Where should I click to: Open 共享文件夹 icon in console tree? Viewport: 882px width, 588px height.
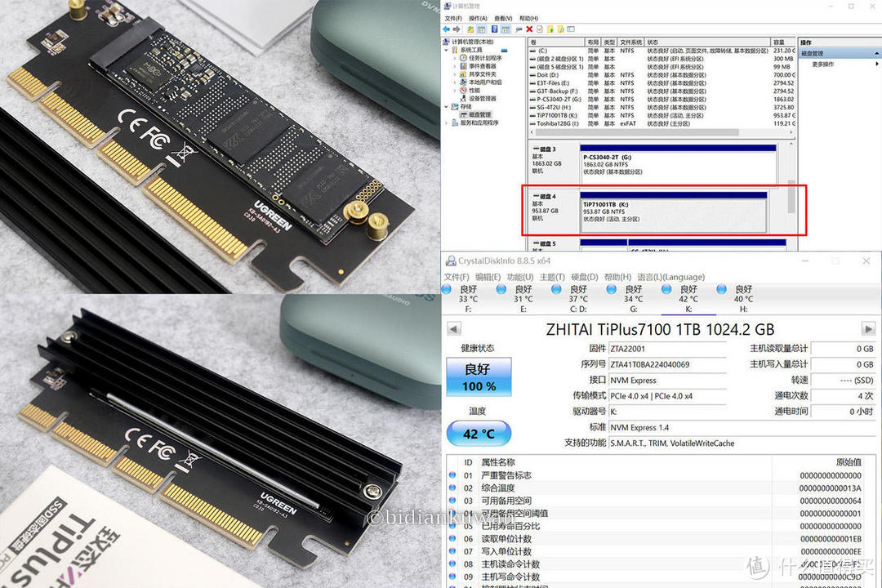click(x=464, y=74)
